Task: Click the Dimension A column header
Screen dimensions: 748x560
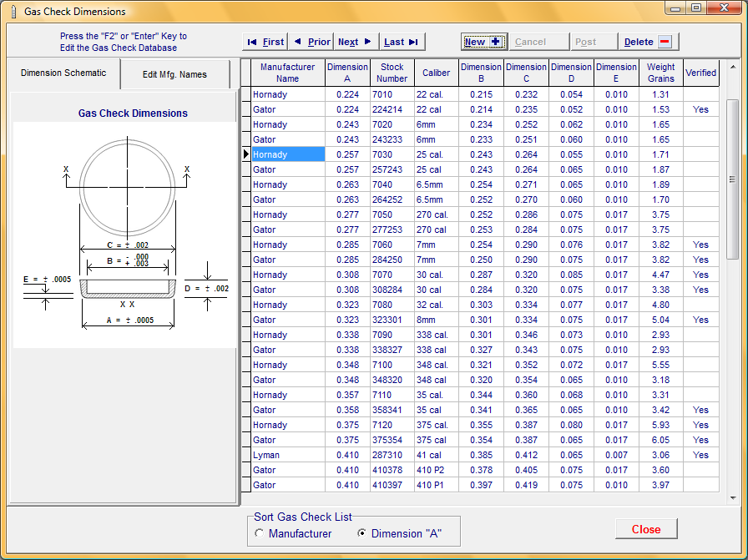Action: [x=347, y=73]
